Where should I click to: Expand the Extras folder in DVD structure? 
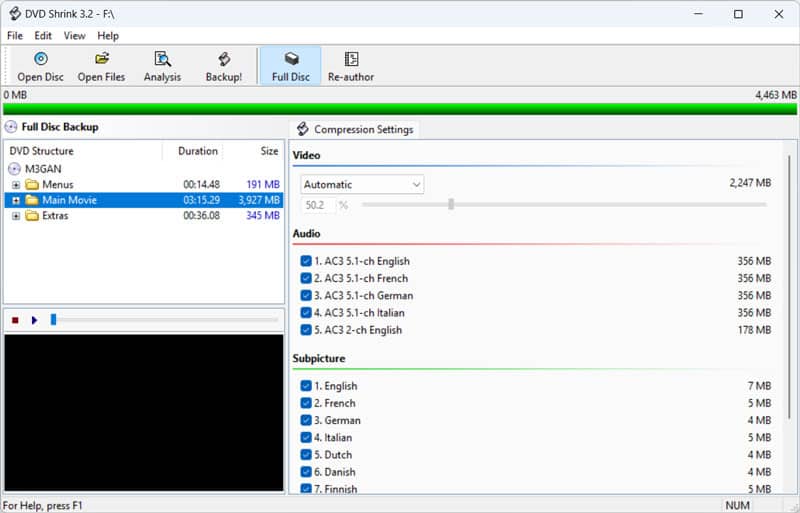point(16,216)
